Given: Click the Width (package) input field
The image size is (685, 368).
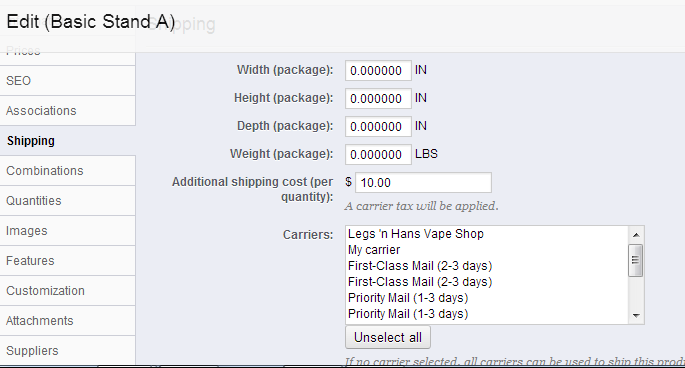Looking at the screenshot, I should coord(378,70).
